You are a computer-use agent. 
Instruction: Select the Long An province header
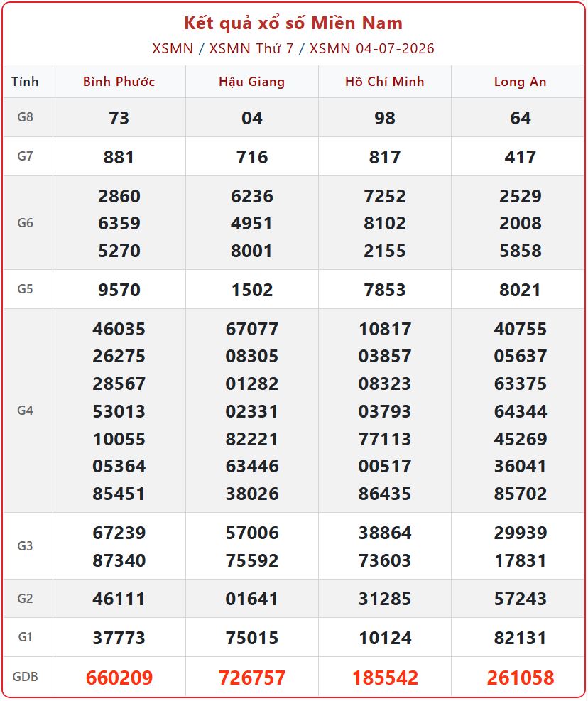[x=520, y=82]
